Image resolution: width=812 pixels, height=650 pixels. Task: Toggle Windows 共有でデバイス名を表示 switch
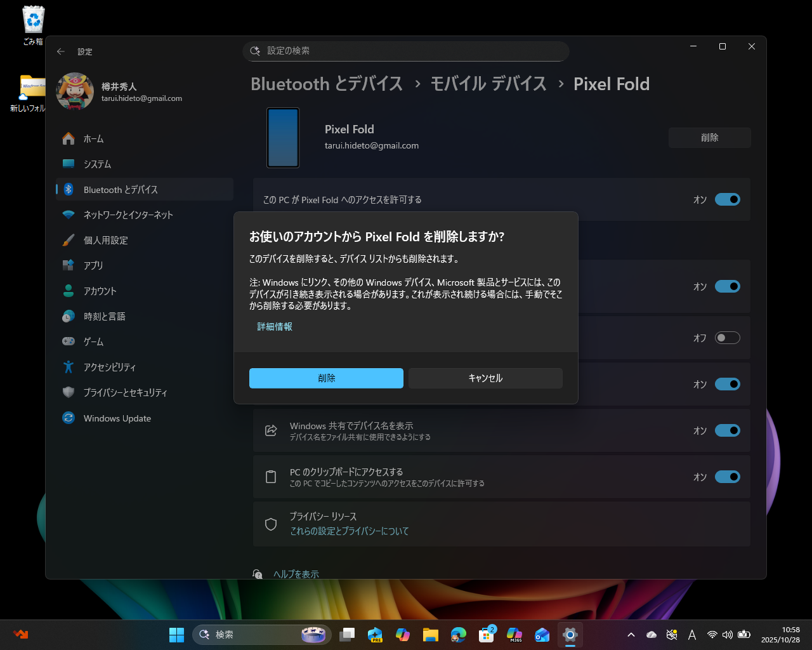[x=728, y=430]
